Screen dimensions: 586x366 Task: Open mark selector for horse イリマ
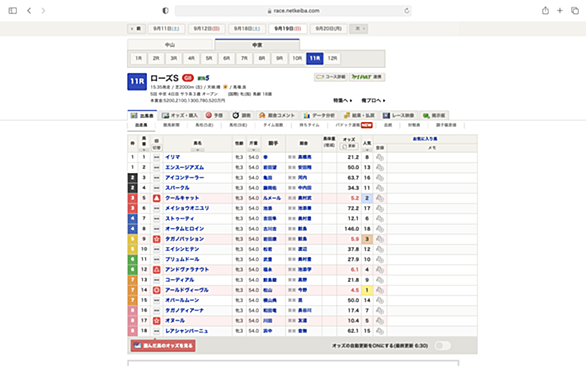pos(157,157)
